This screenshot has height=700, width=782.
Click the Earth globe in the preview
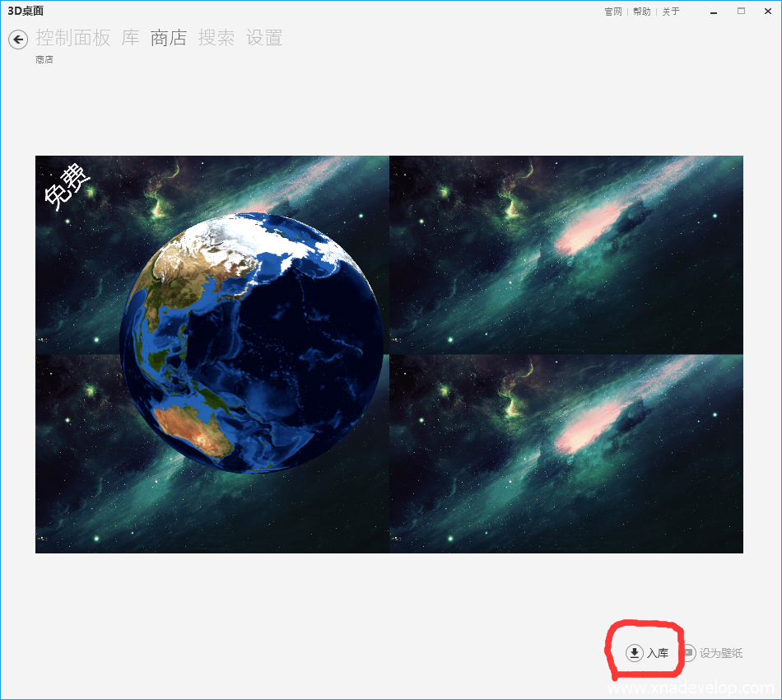click(251, 343)
